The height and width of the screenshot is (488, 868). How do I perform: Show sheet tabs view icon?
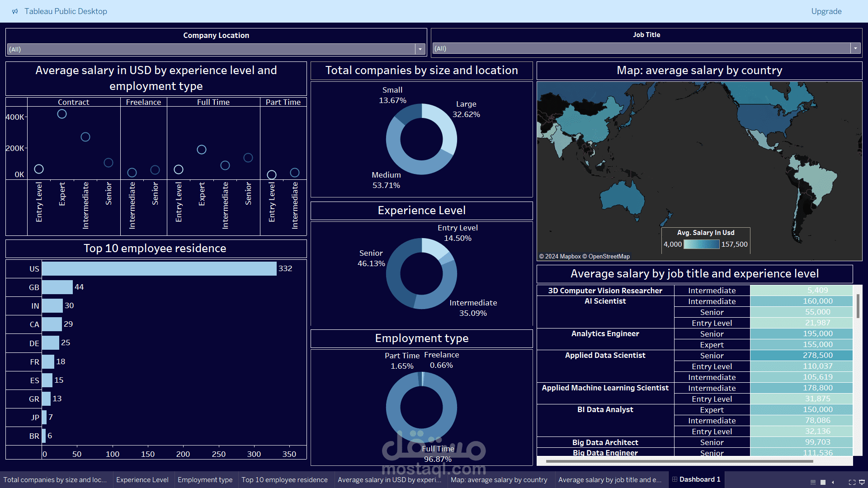point(823,482)
